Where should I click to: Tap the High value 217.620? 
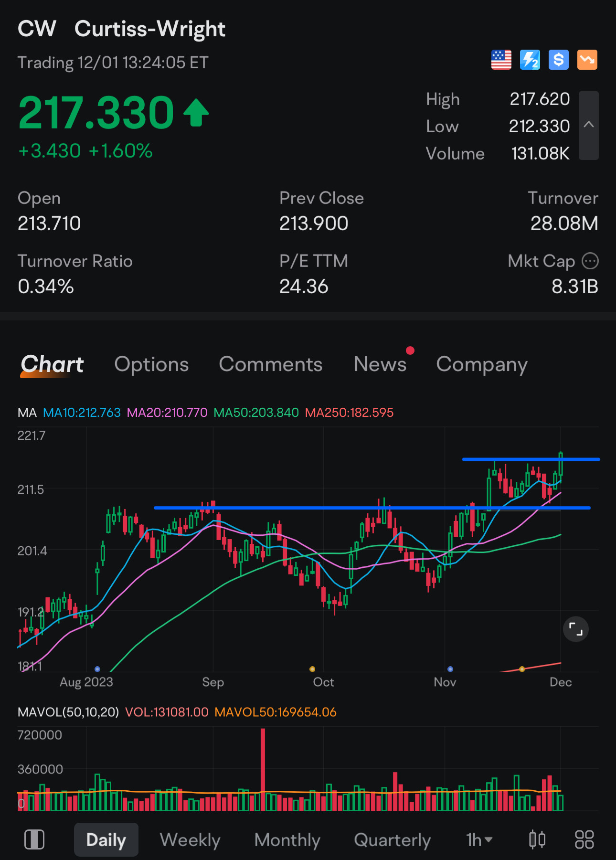(540, 99)
